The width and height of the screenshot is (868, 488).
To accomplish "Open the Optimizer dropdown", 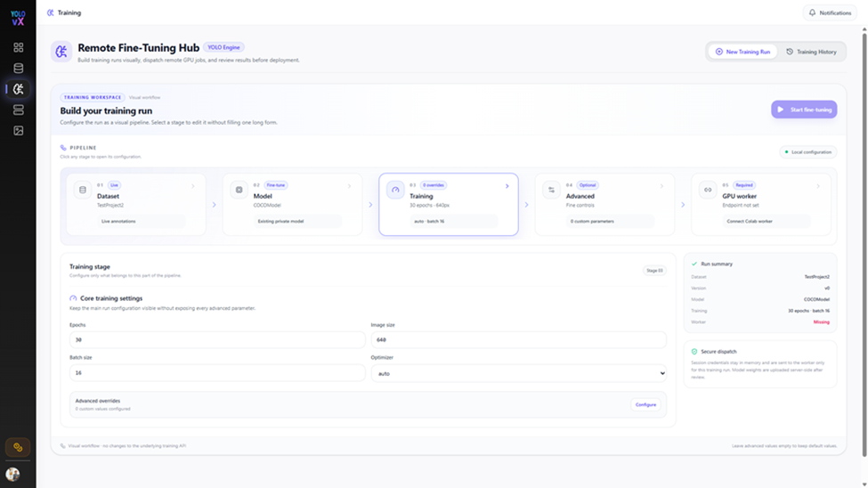I will coord(519,373).
